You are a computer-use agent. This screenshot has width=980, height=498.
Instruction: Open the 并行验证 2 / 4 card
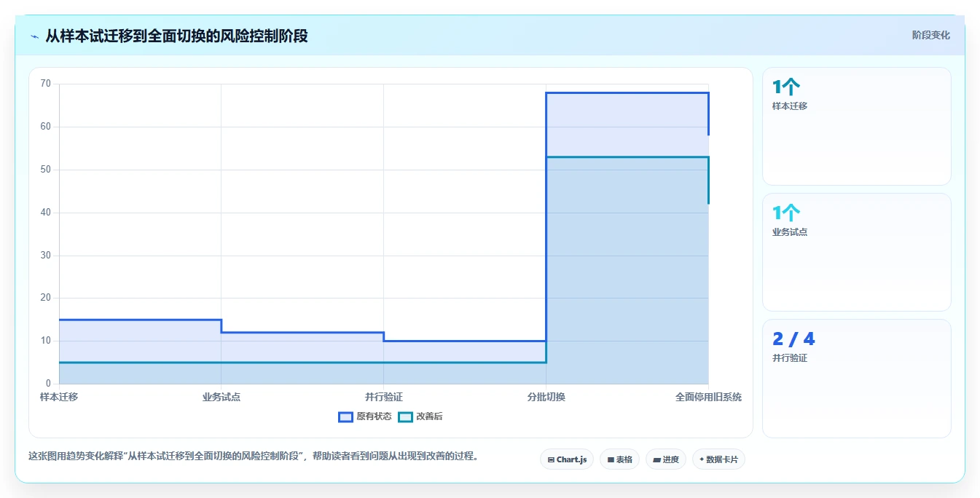coord(856,379)
